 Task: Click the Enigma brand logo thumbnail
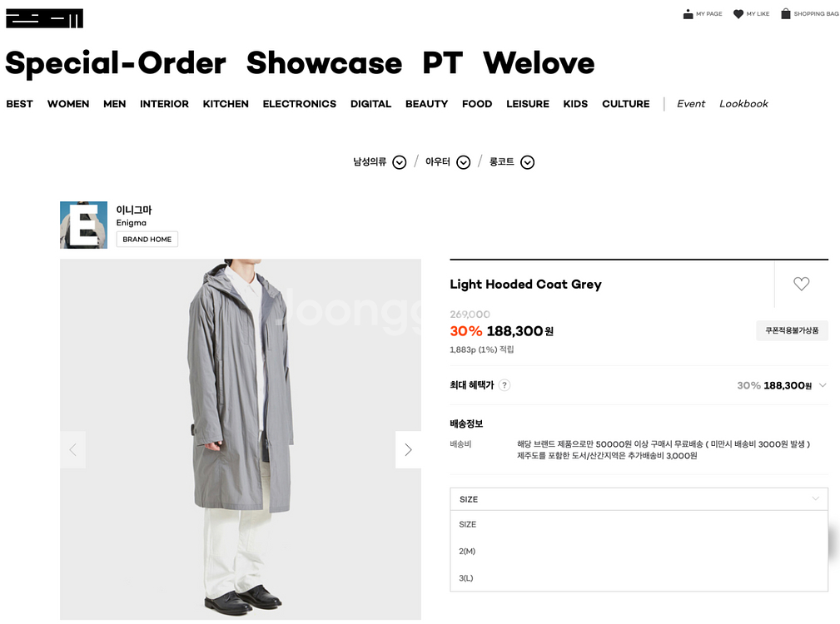(83, 225)
